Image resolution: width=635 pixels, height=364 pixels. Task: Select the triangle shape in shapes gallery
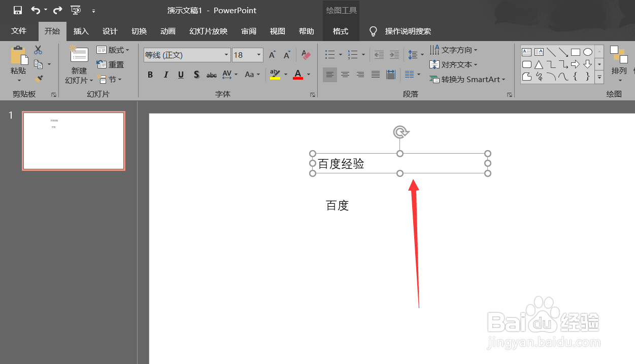(x=539, y=64)
